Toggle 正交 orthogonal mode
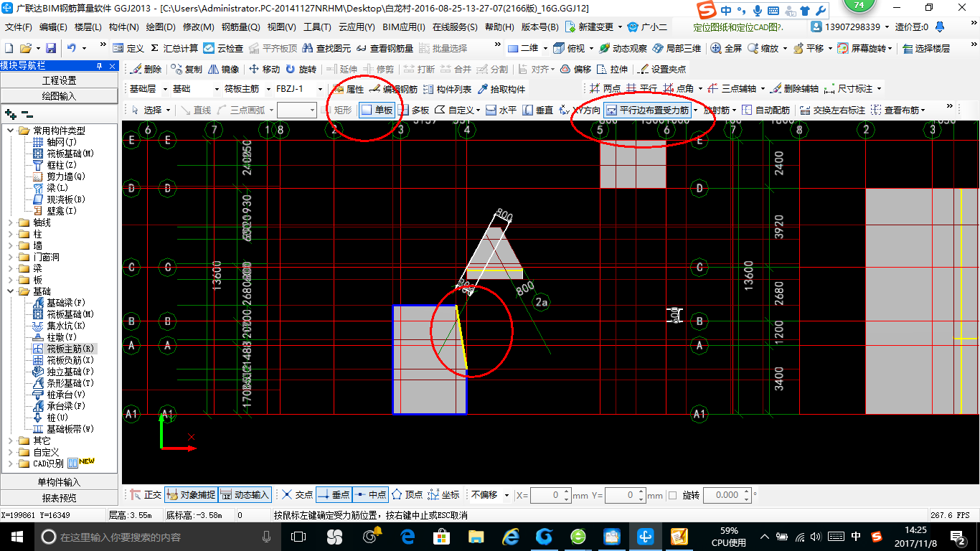980x551 pixels. (x=146, y=495)
